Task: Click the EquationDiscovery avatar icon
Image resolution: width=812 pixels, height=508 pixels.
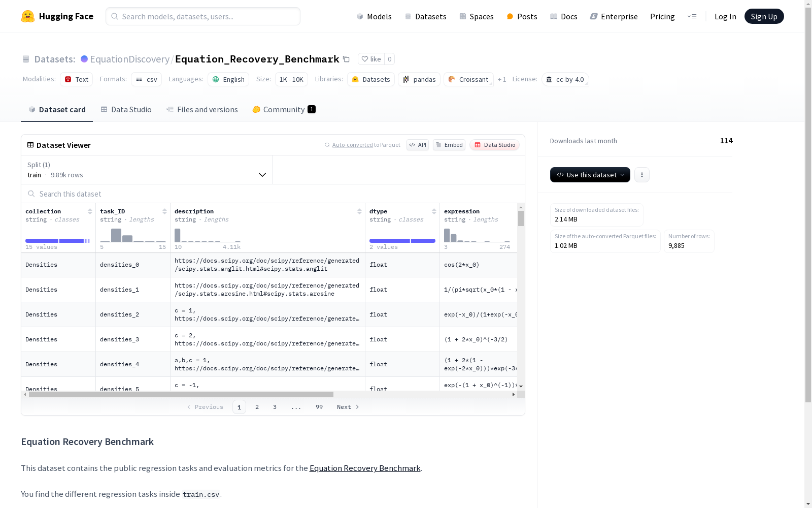Action: pos(84,59)
